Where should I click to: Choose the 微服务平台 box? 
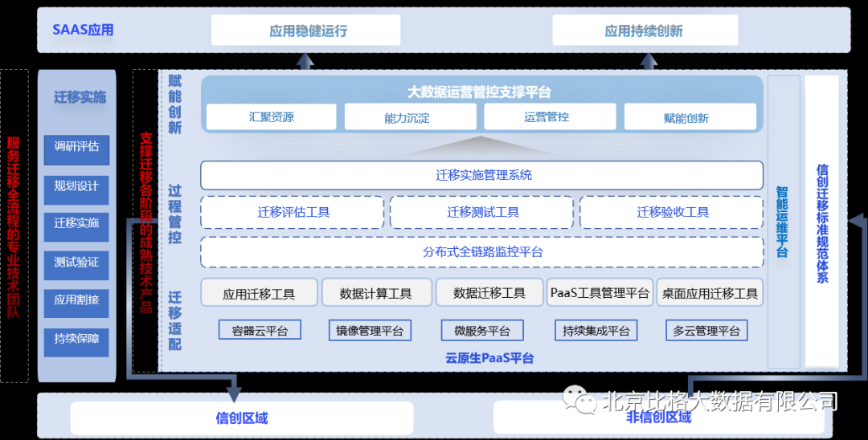click(x=481, y=331)
